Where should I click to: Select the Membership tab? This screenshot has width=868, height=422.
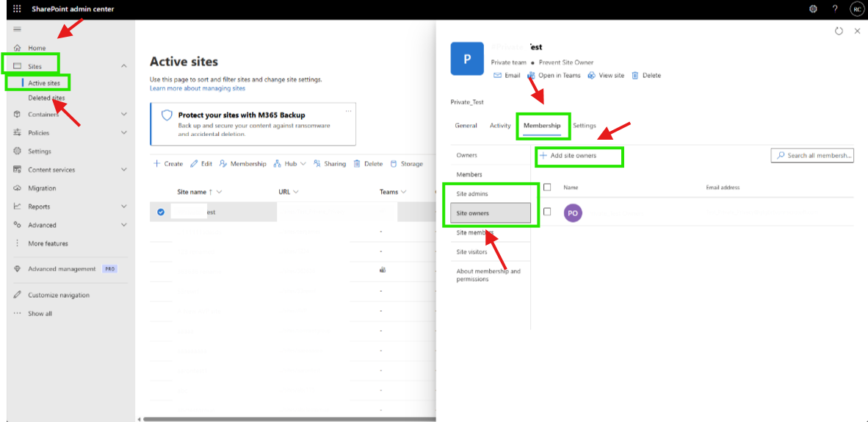coord(543,126)
